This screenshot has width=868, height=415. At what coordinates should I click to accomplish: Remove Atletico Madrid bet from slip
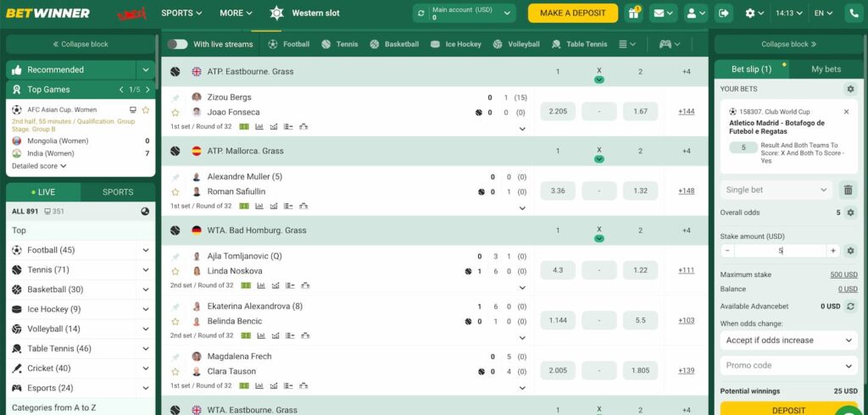[846, 112]
